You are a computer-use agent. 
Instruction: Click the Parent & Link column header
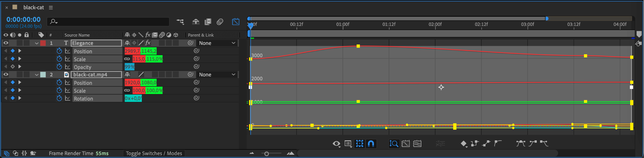pos(201,35)
